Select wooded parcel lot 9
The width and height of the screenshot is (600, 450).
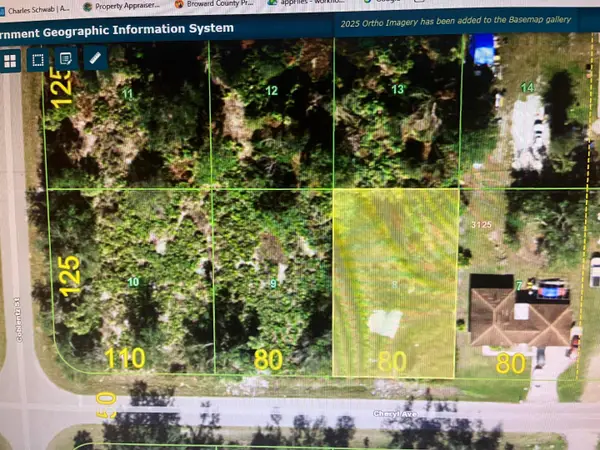(273, 283)
